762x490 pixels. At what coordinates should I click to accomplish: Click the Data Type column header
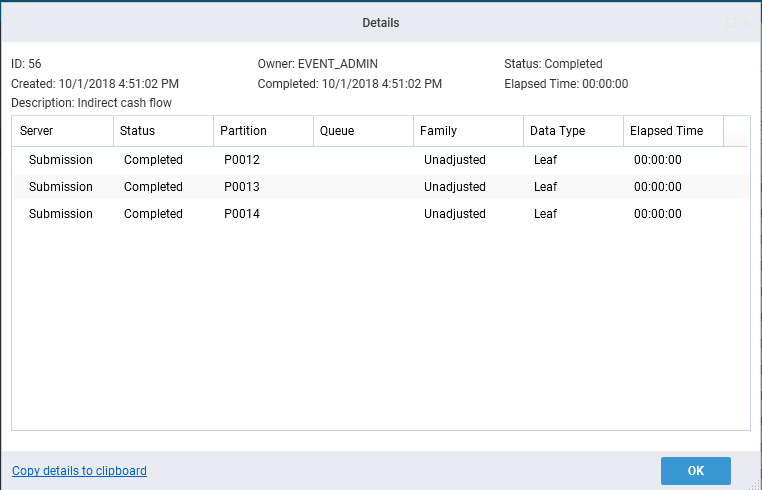pyautogui.click(x=572, y=131)
